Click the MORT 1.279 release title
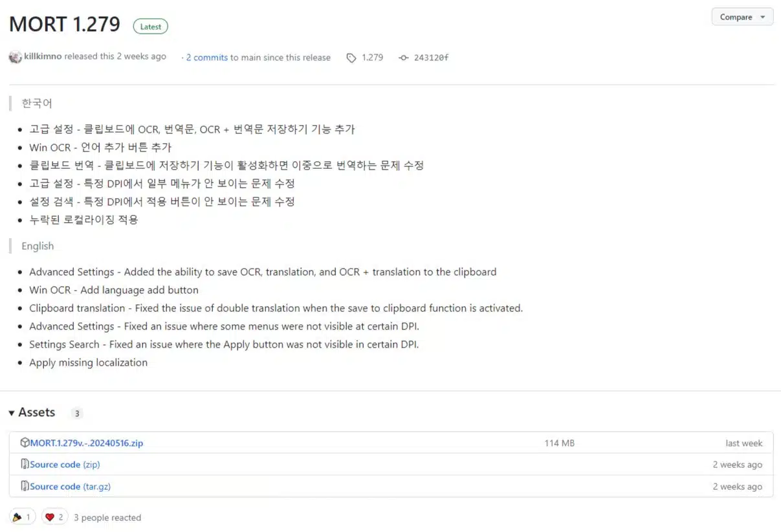Viewport: 781px width, 532px height. pyautogui.click(x=65, y=25)
